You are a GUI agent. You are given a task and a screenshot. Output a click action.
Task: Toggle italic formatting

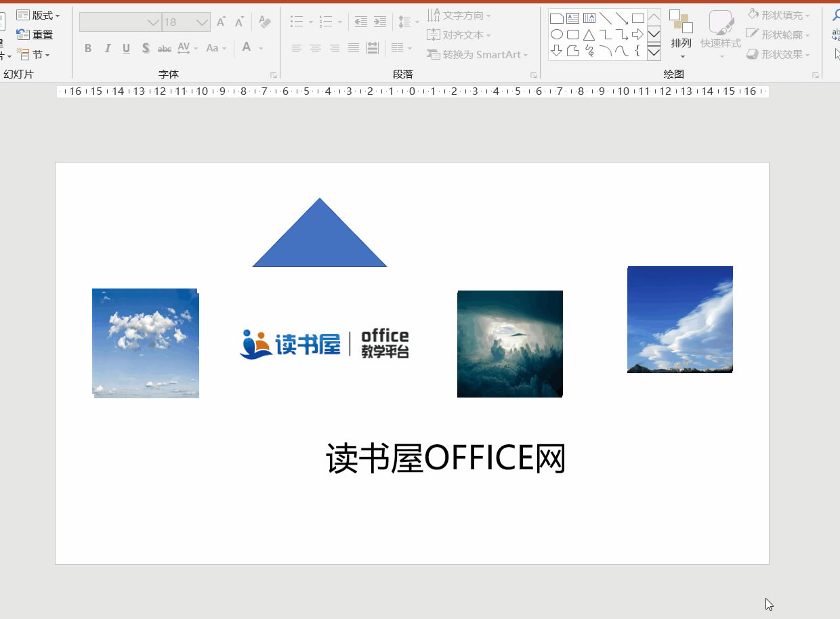coord(107,48)
